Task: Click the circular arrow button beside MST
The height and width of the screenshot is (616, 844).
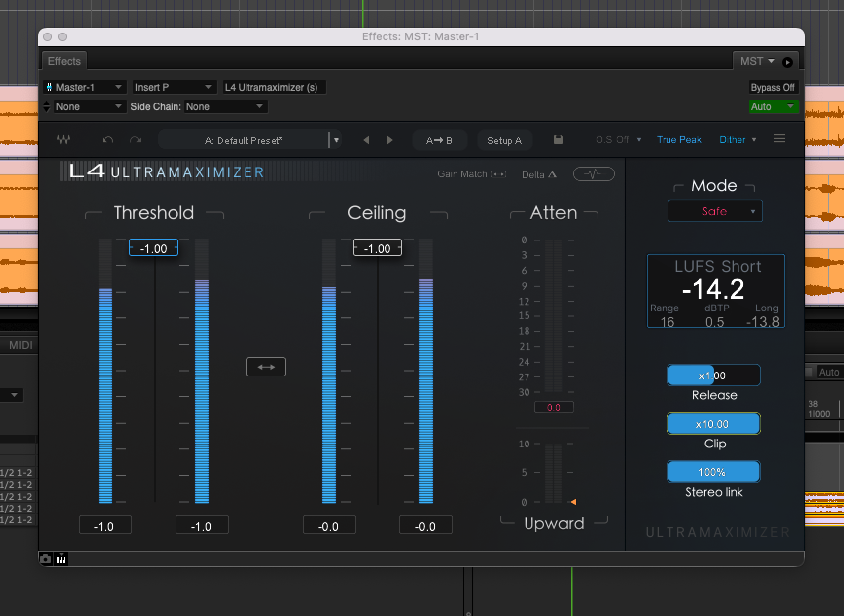Action: pyautogui.click(x=787, y=62)
